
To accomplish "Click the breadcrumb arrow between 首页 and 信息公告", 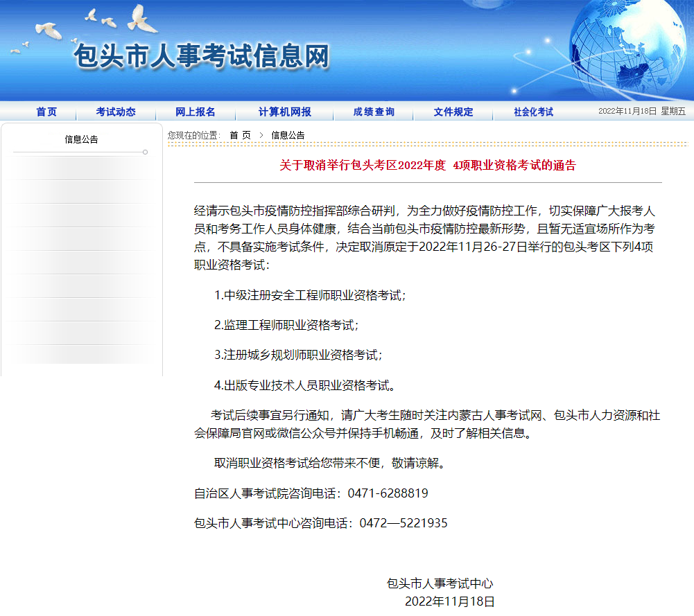I will pos(261,135).
